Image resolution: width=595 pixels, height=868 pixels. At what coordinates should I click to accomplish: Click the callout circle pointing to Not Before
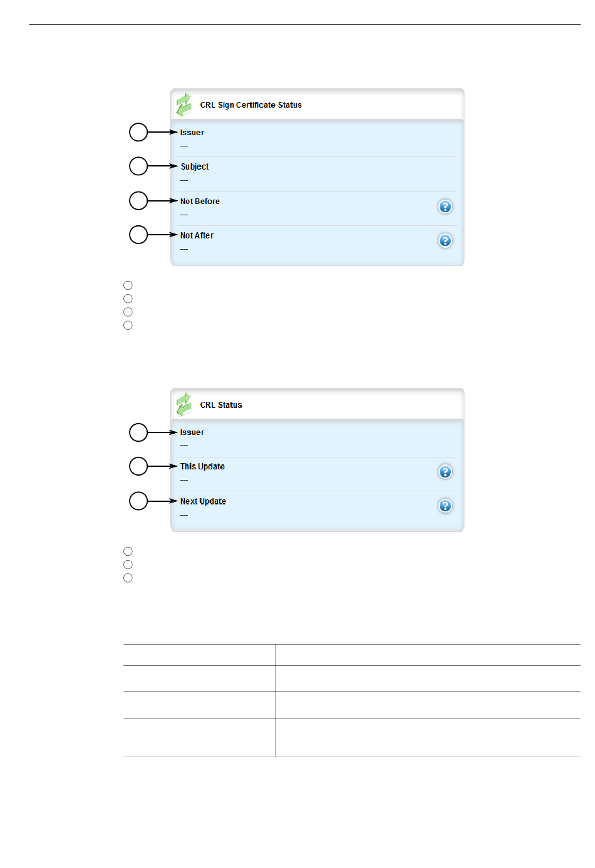(x=138, y=201)
